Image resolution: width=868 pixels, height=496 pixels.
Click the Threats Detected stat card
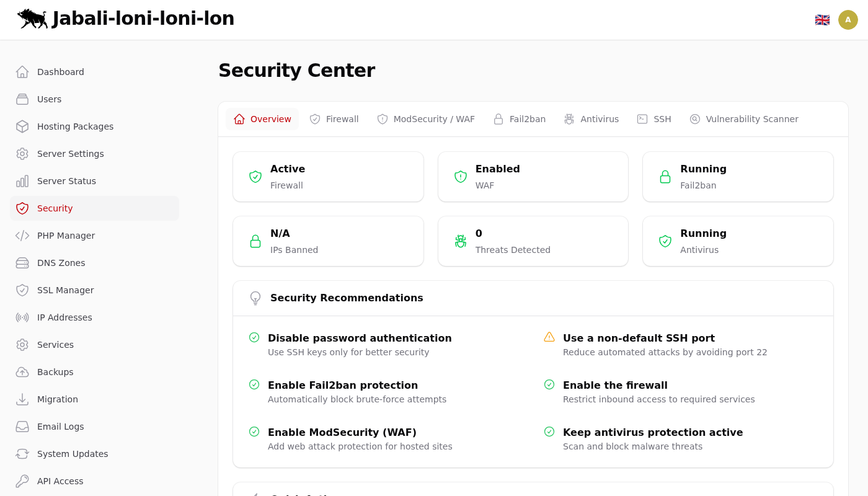pyautogui.click(x=533, y=241)
